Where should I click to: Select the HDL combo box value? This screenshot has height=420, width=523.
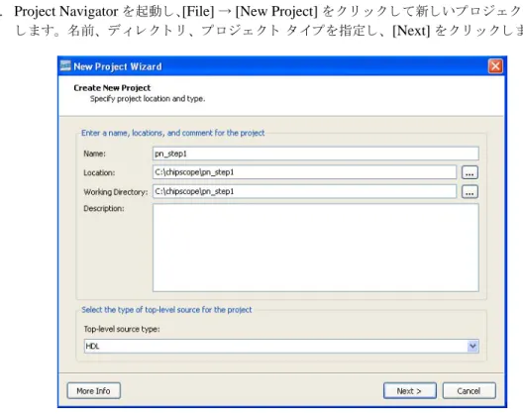coord(281,347)
